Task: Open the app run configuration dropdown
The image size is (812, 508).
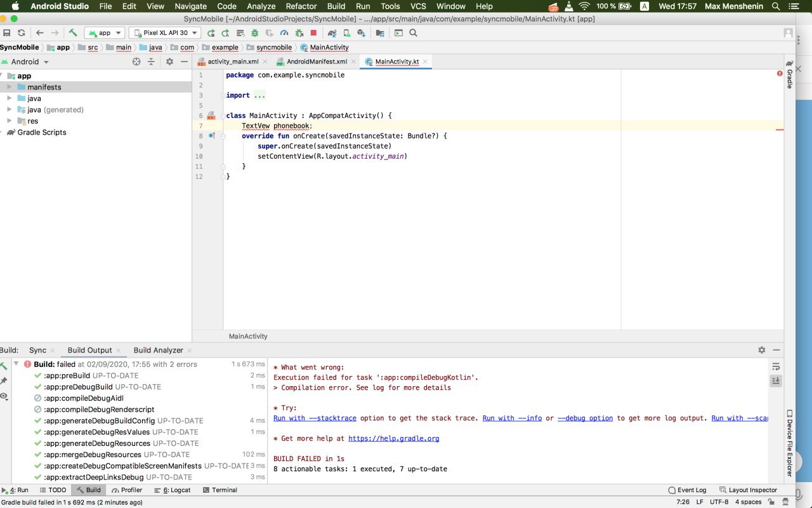Action: pos(105,33)
